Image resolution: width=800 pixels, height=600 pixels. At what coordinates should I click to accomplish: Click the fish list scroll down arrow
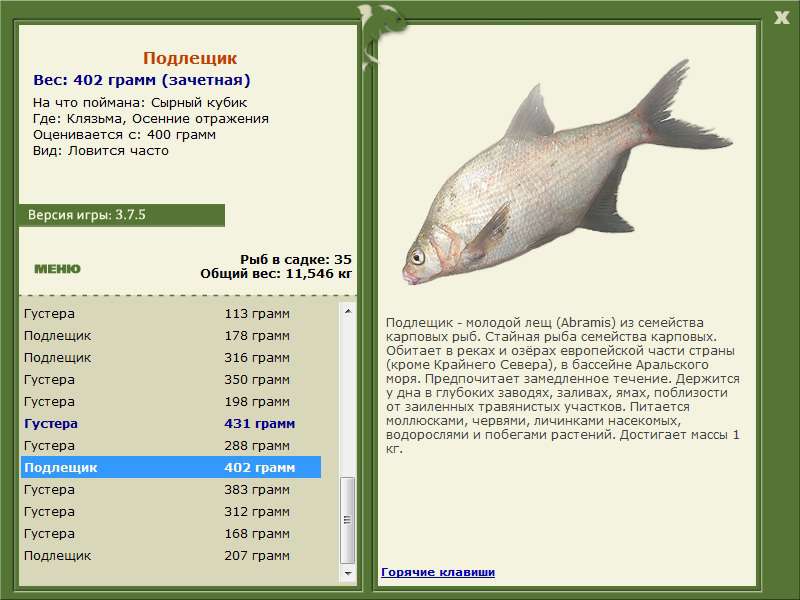[348, 573]
